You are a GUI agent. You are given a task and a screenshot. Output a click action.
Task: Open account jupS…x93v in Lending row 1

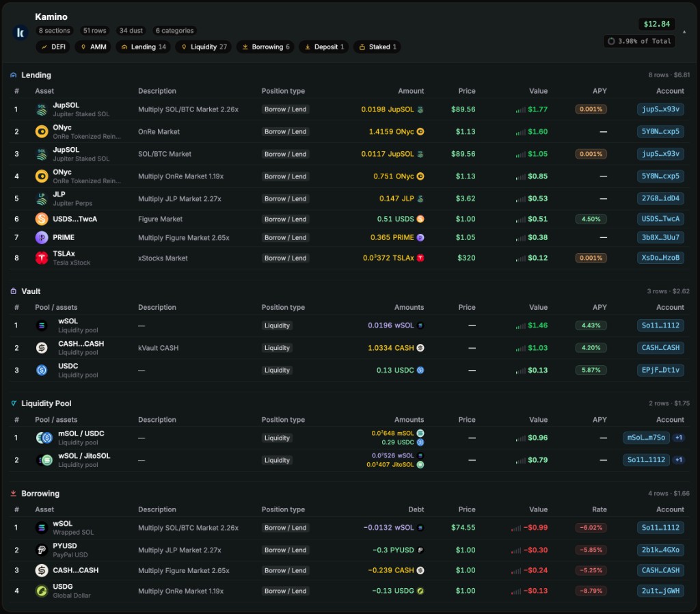pos(660,109)
